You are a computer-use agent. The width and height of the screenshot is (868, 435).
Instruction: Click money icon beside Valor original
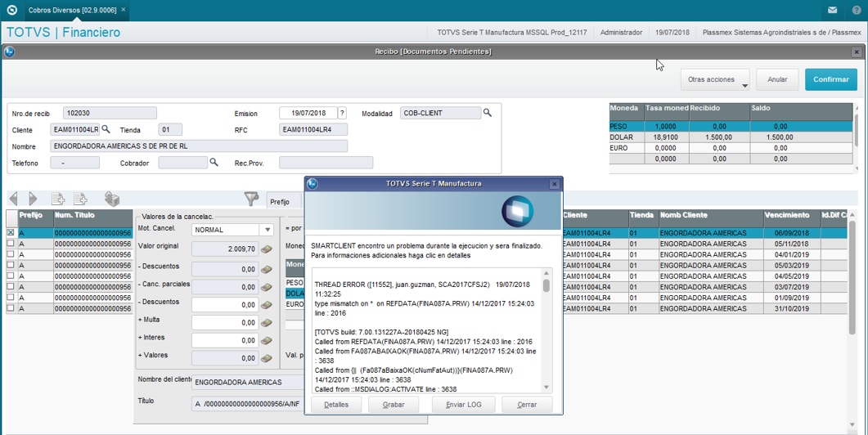click(266, 249)
